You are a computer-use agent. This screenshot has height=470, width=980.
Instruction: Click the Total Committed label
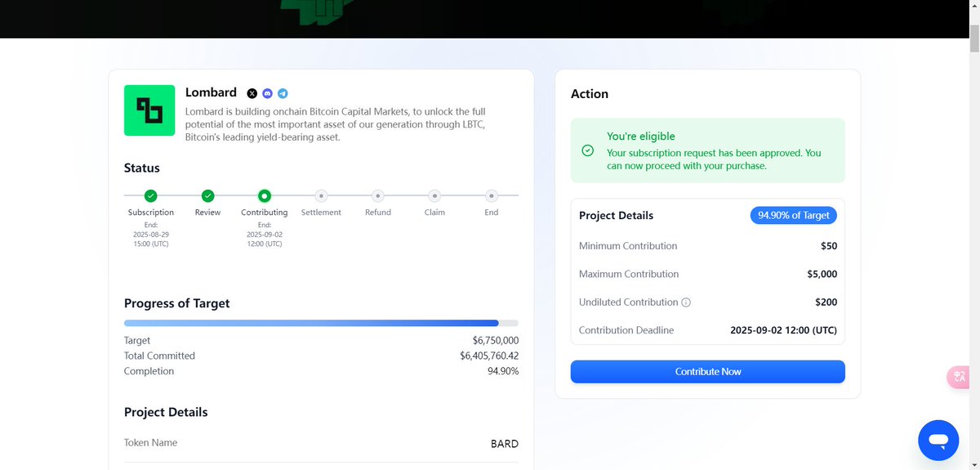pos(159,356)
